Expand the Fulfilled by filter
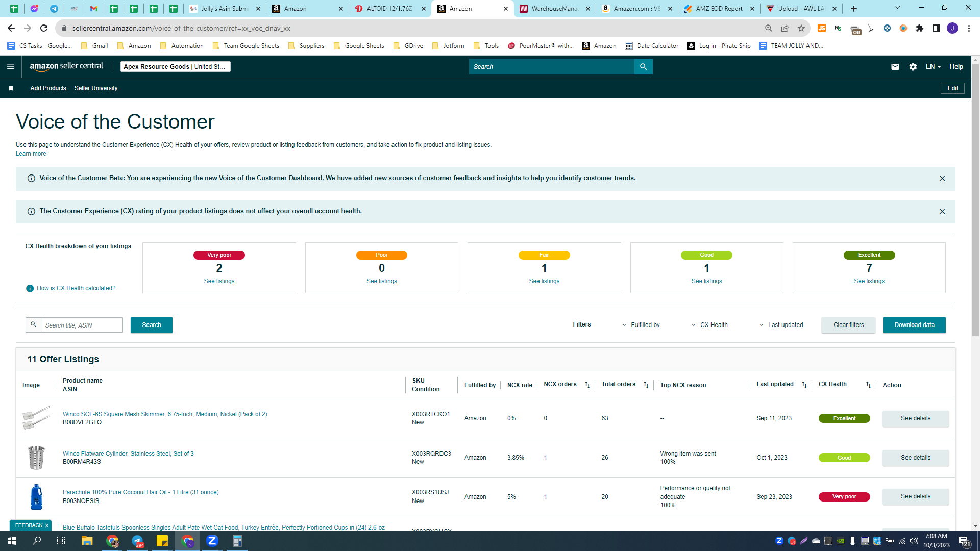This screenshot has width=980, height=551. tap(641, 325)
